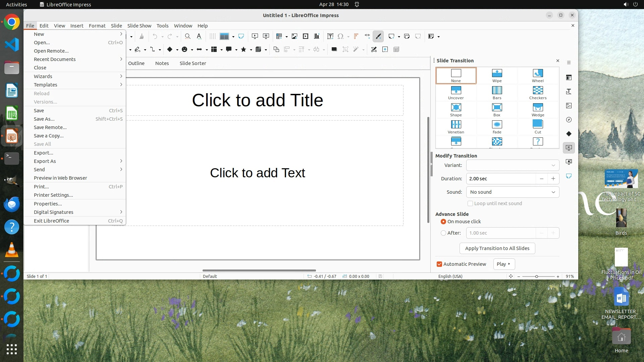Choose Save As from File menu
This screenshot has height=362, width=644.
pos(44,119)
